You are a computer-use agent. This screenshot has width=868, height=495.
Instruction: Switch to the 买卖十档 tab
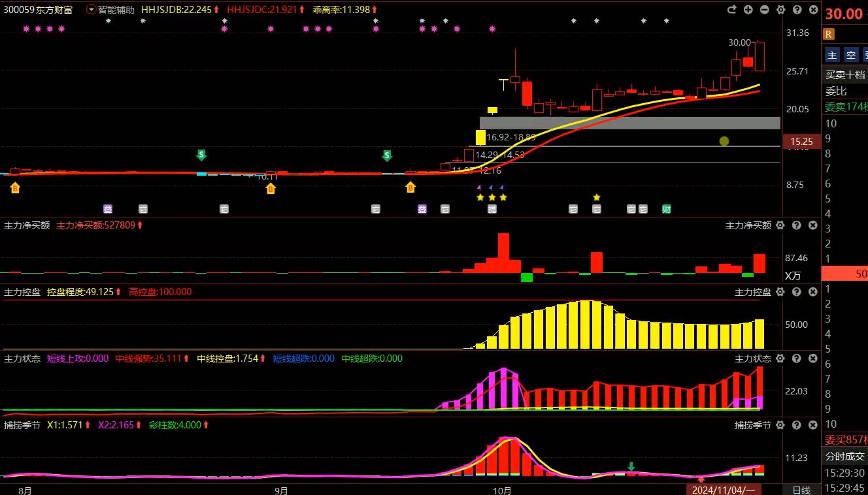click(844, 74)
